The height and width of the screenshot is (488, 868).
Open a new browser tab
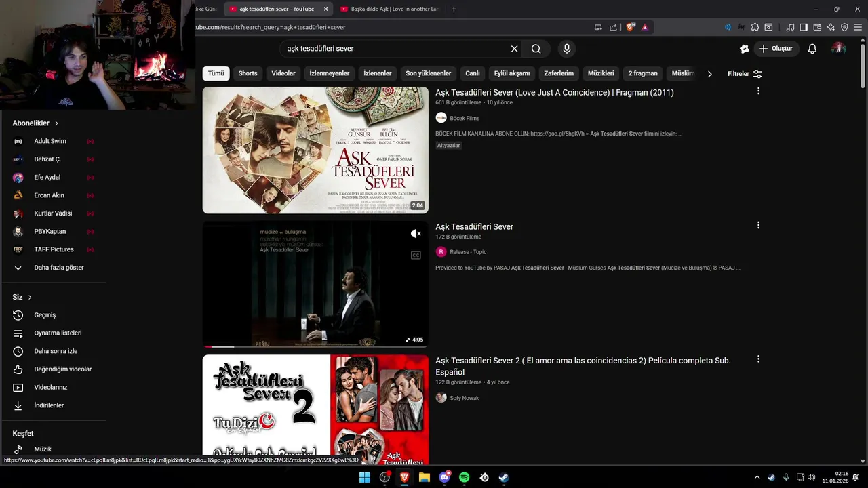454,9
